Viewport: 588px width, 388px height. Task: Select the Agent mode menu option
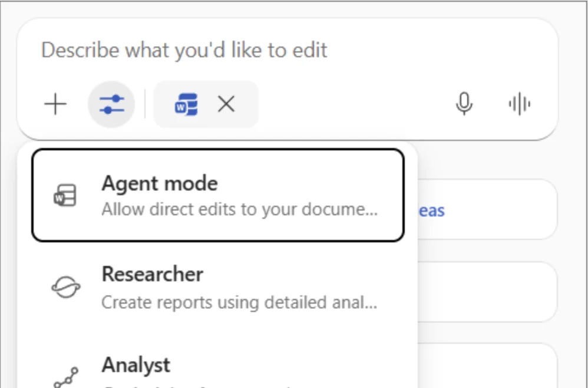[218, 195]
